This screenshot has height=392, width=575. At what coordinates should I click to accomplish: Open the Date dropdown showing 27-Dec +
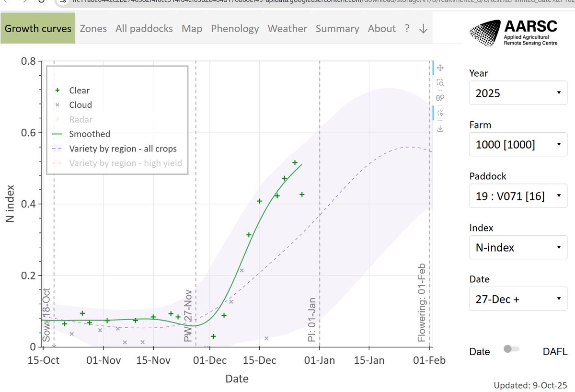click(518, 299)
